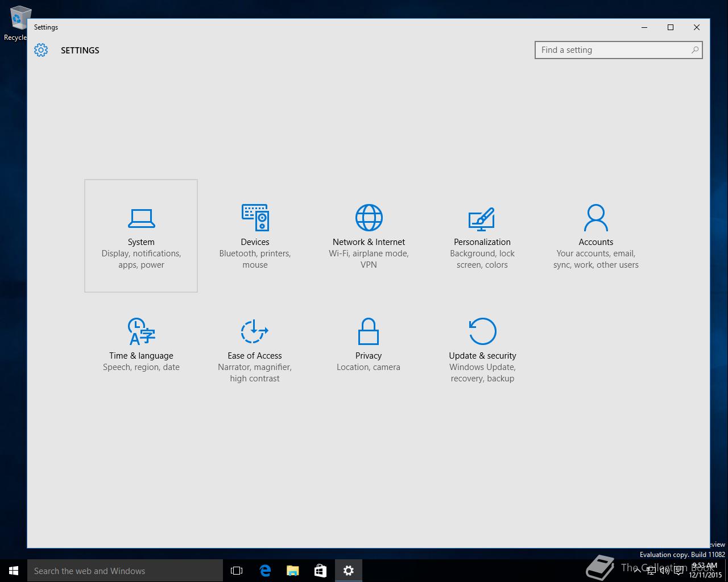Screen dimensions: 728x582
Task: Click the magnifier search icon in Find a setting
Action: (694, 50)
